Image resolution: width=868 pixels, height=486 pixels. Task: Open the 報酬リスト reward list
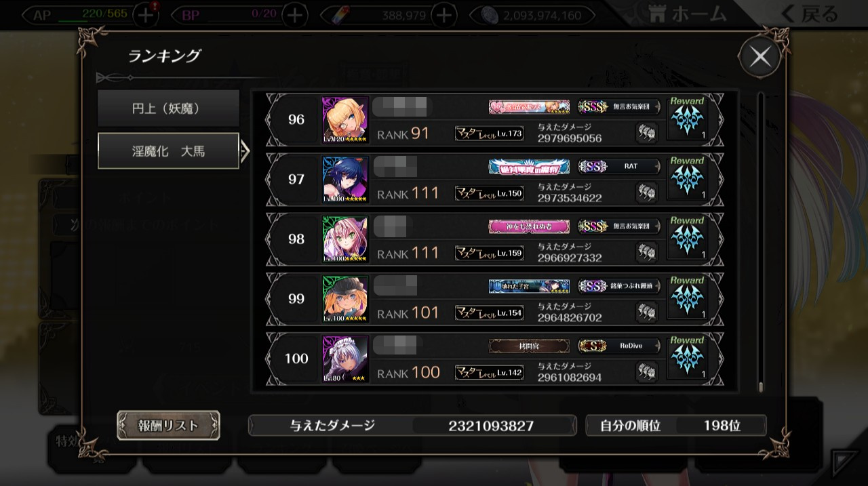168,425
